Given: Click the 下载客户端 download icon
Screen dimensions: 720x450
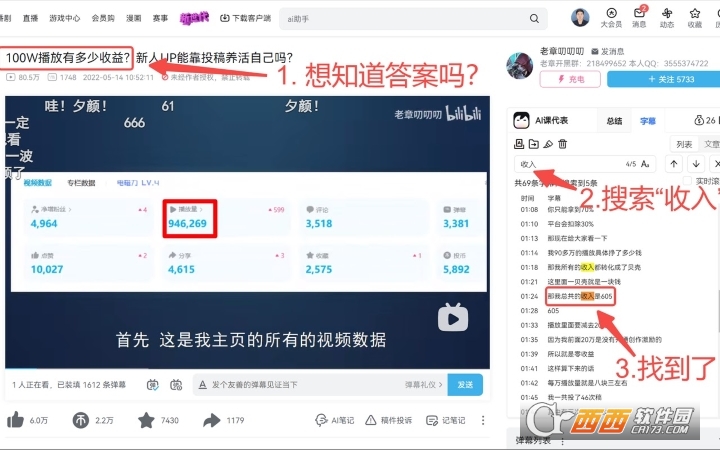Looking at the screenshot, I should tap(225, 18).
